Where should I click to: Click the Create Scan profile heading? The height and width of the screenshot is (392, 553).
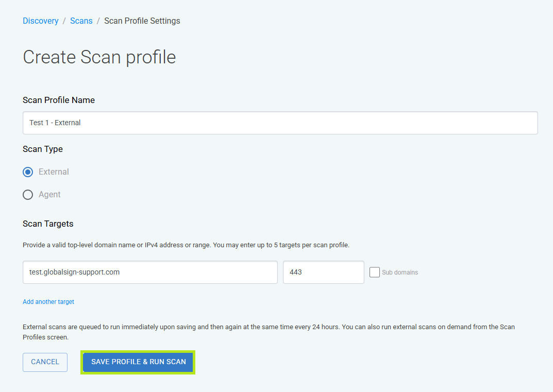click(99, 57)
